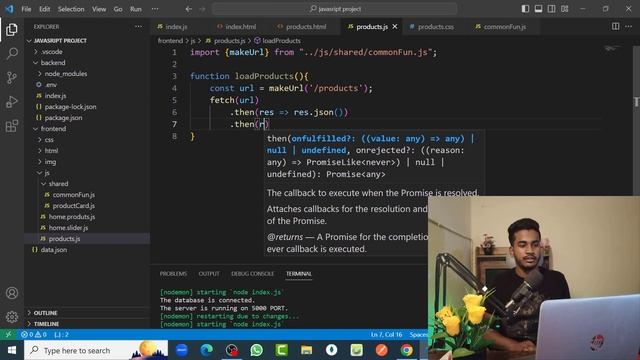Open the File menu

[x=26, y=9]
